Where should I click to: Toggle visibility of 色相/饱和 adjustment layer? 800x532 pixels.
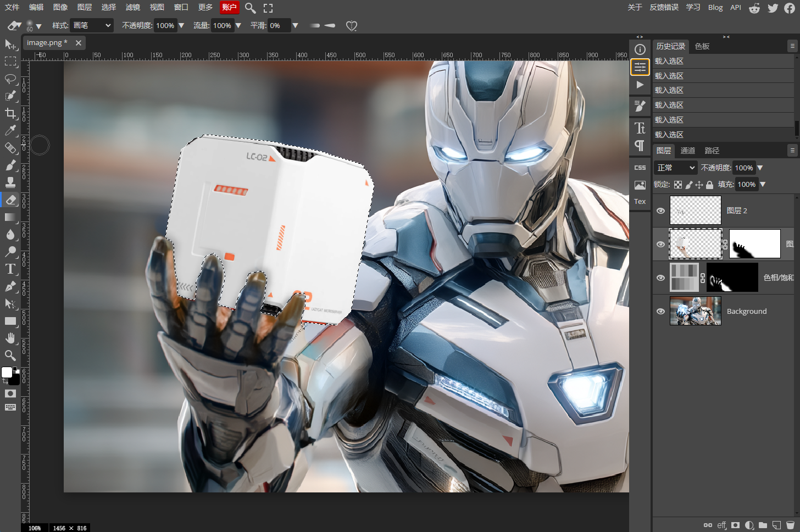pyautogui.click(x=660, y=278)
